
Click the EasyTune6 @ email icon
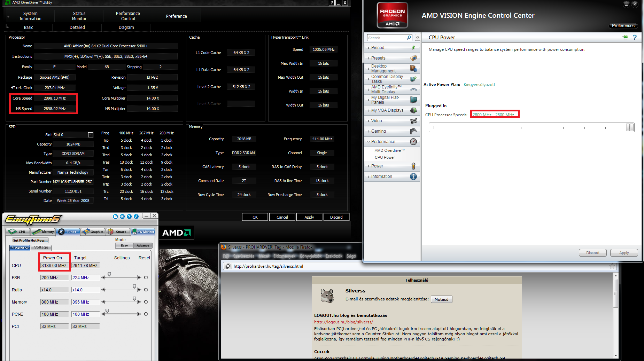122,217
